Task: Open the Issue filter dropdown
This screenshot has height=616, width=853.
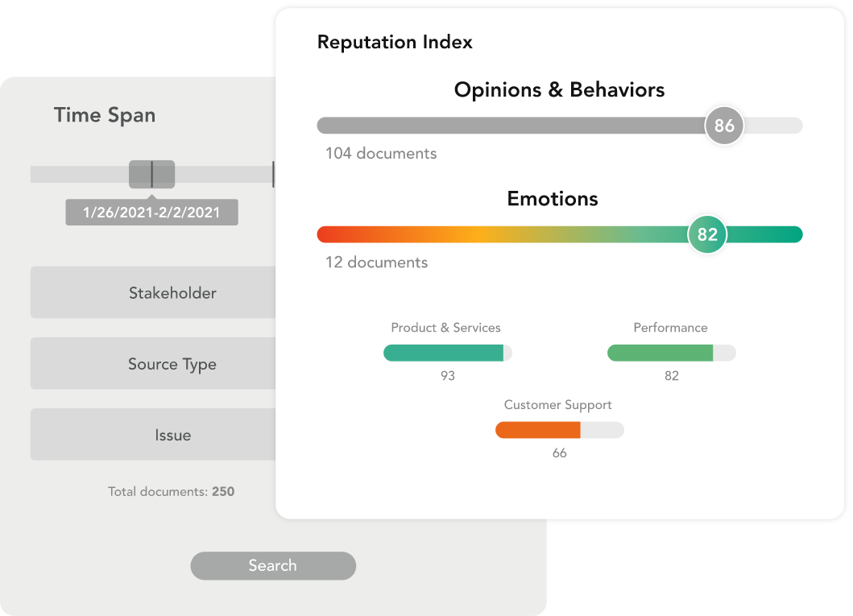Action: click(153, 434)
